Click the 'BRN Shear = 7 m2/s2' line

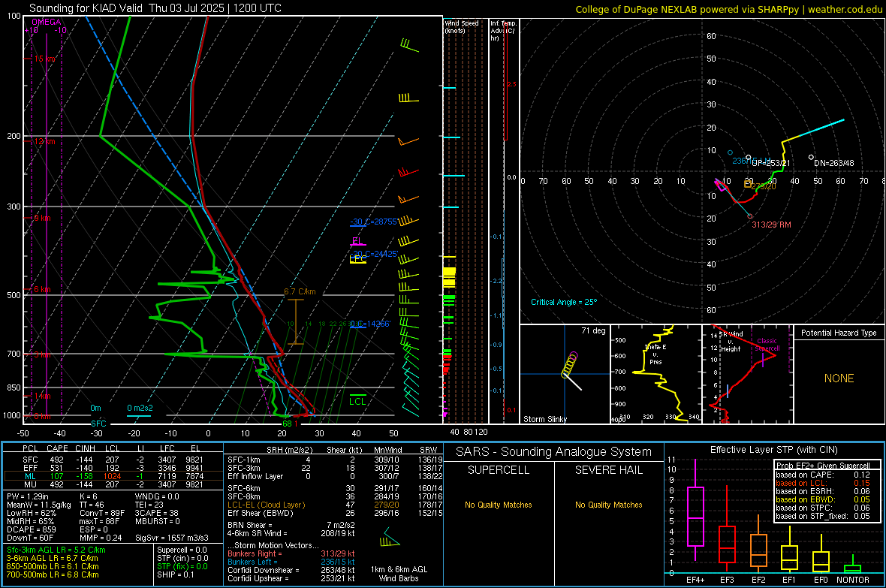point(291,525)
